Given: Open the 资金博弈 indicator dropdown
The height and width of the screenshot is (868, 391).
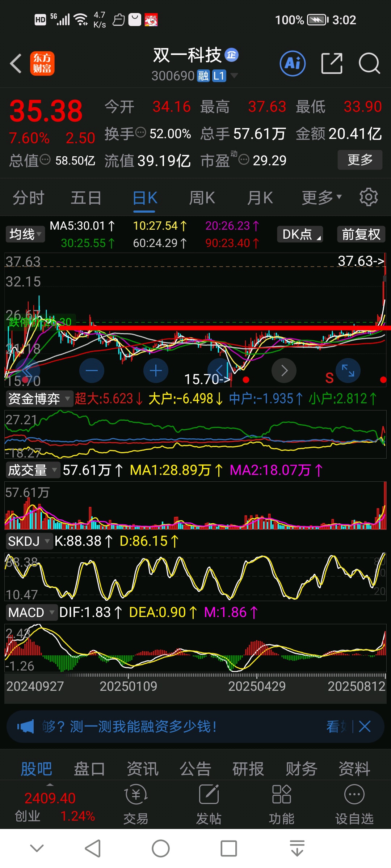Looking at the screenshot, I should (x=39, y=399).
